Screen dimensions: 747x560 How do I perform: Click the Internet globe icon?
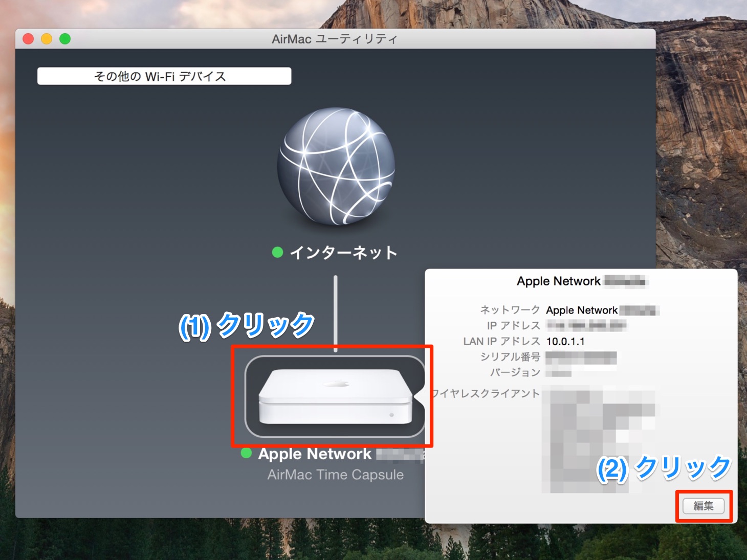click(x=336, y=166)
